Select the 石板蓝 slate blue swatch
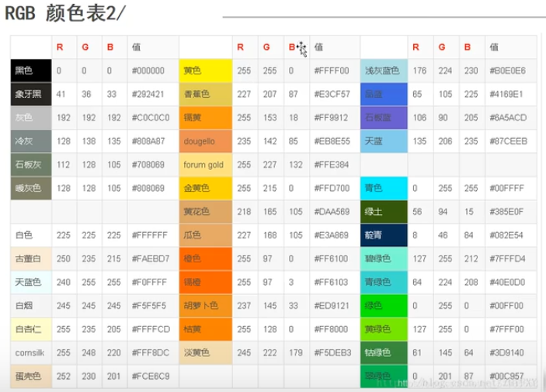Image resolution: width=546 pixels, height=392 pixels. [x=384, y=118]
